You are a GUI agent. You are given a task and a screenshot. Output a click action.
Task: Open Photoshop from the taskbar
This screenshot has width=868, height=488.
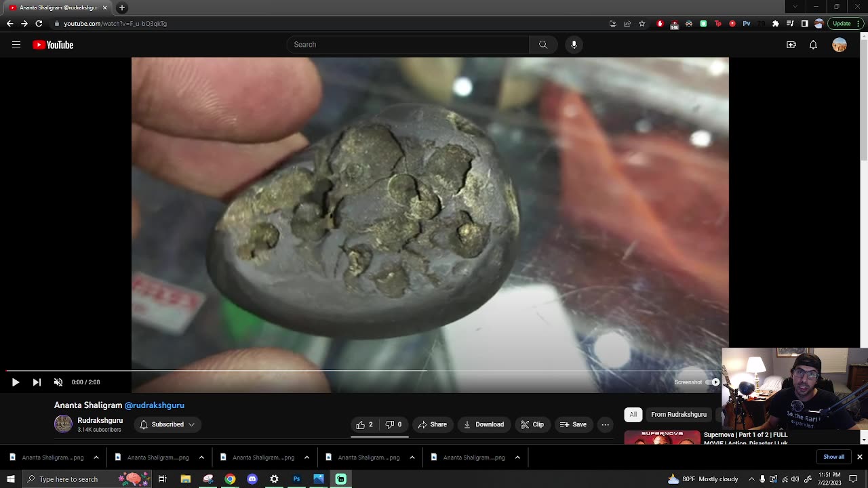click(x=296, y=479)
